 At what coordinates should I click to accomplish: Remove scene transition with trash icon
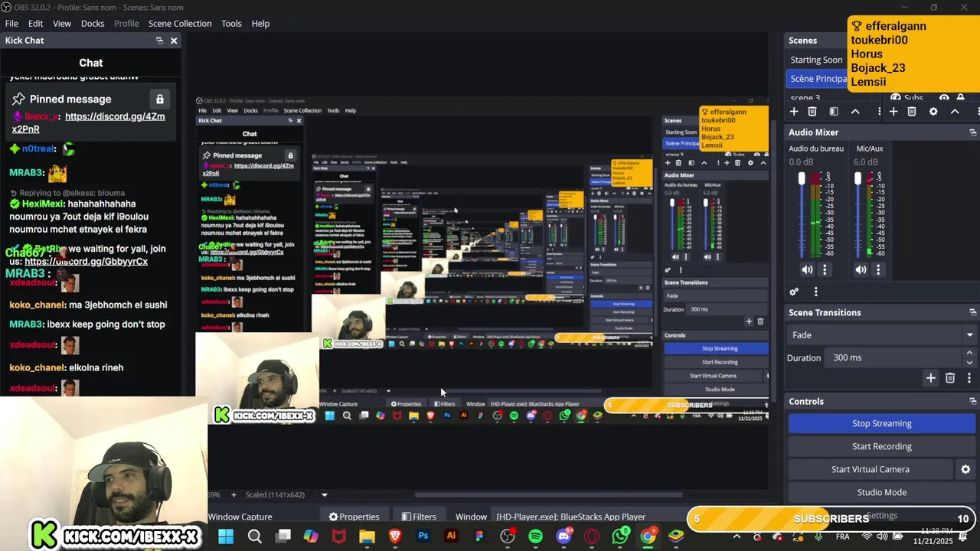[x=950, y=377]
